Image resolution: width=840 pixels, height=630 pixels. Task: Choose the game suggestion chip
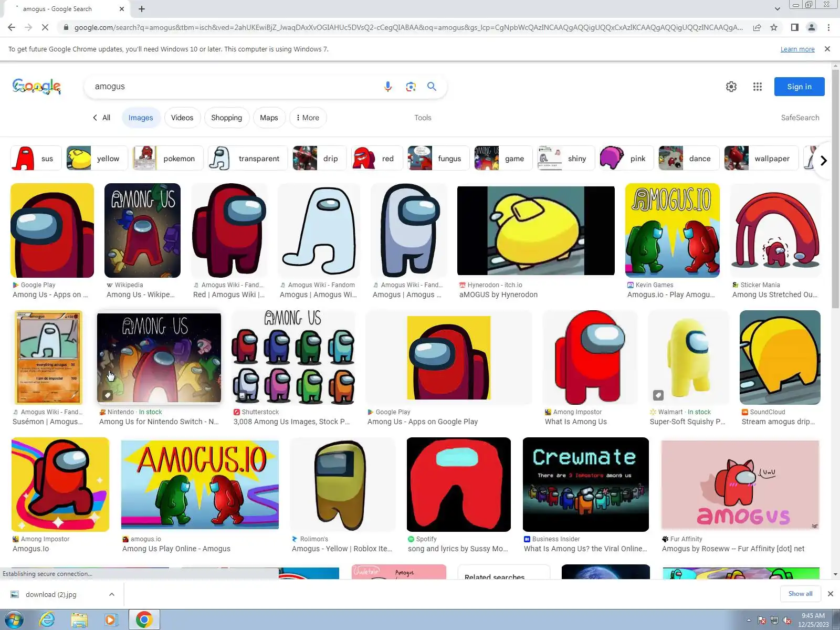click(x=503, y=159)
